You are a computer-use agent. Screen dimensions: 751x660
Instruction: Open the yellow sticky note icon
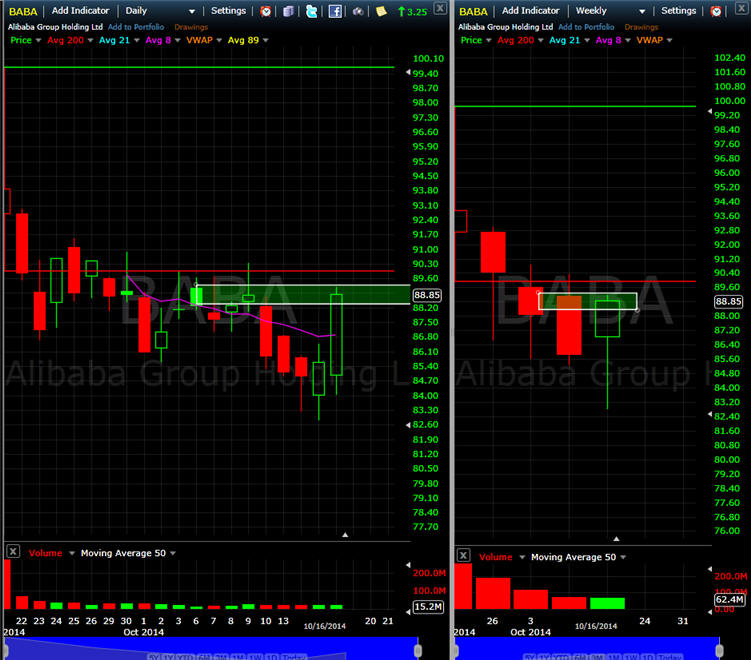[x=381, y=11]
